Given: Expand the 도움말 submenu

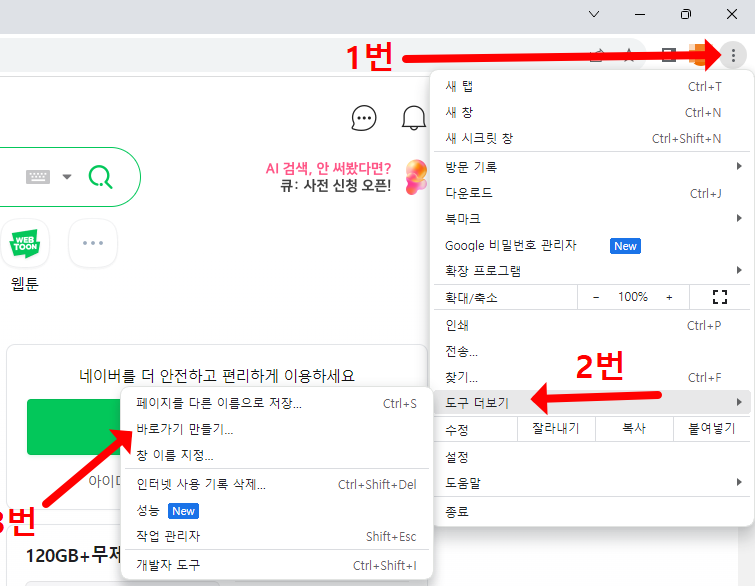Looking at the screenshot, I should 592,482.
